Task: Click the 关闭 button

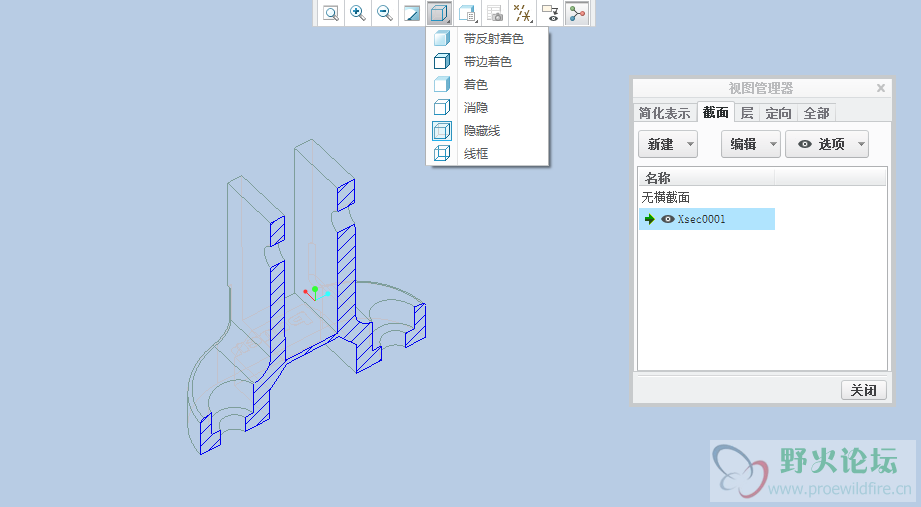Action: [x=863, y=390]
